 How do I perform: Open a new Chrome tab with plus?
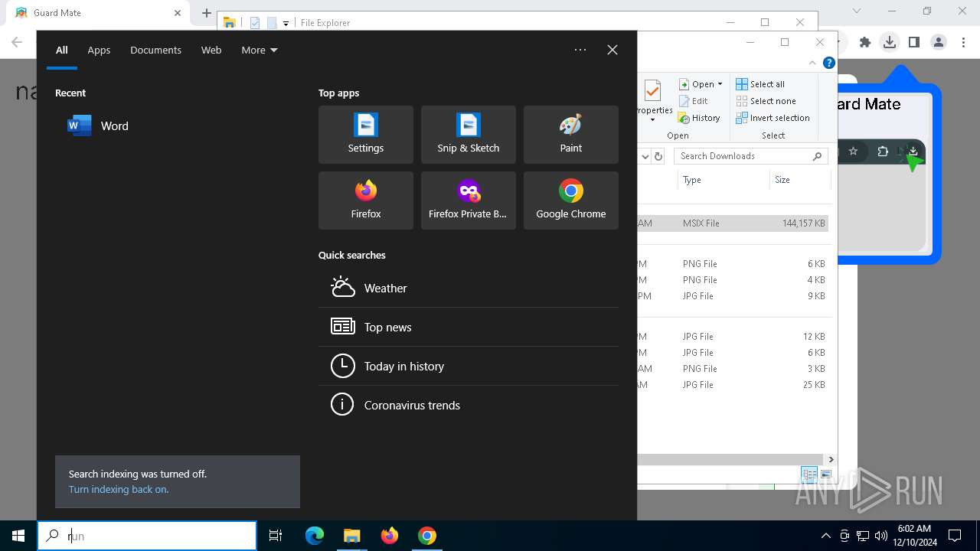(207, 13)
